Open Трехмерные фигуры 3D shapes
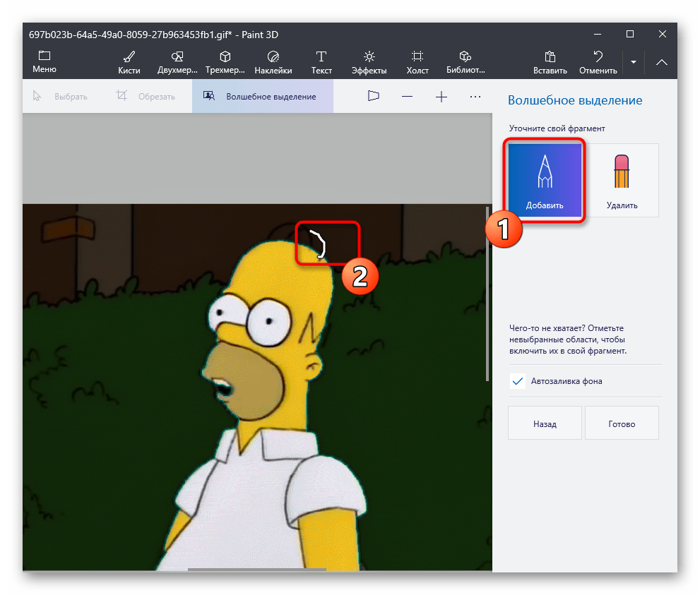Image resolution: width=700 pixels, height=595 pixels. pos(225,61)
